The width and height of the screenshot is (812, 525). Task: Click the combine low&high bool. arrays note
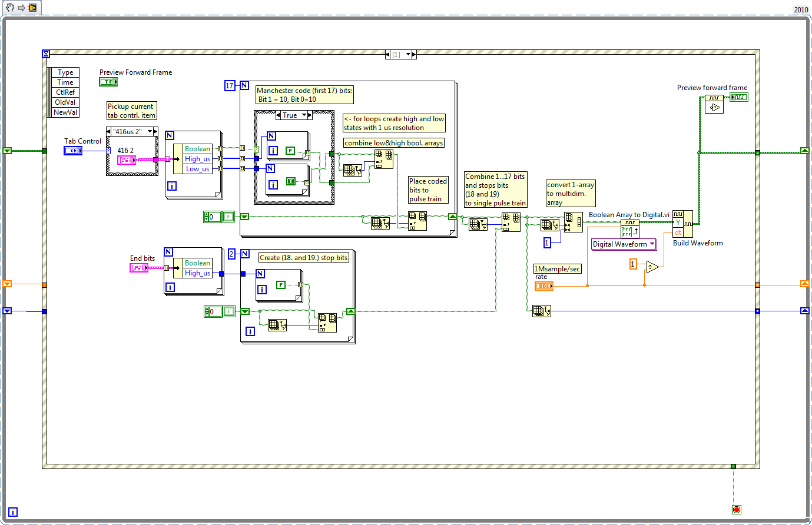[394, 143]
